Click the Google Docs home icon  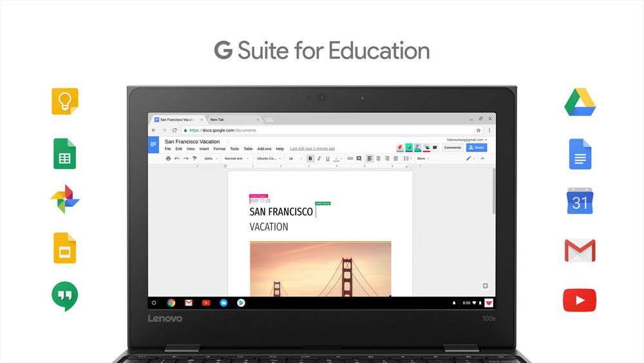[x=153, y=144]
